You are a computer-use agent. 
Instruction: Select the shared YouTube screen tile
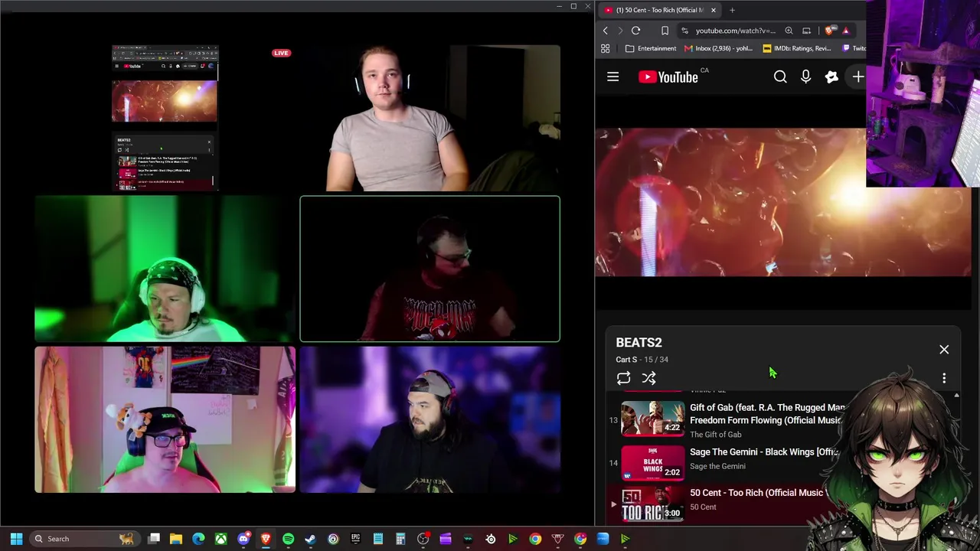click(x=165, y=118)
